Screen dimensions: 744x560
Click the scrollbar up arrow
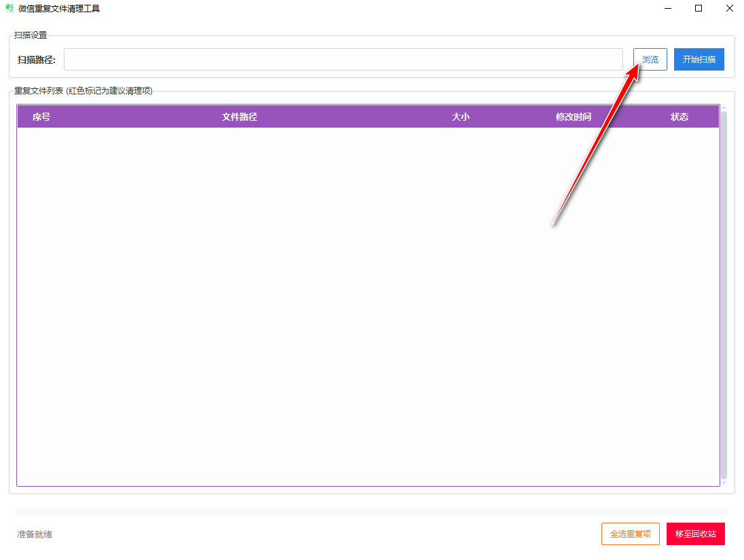[x=724, y=108]
